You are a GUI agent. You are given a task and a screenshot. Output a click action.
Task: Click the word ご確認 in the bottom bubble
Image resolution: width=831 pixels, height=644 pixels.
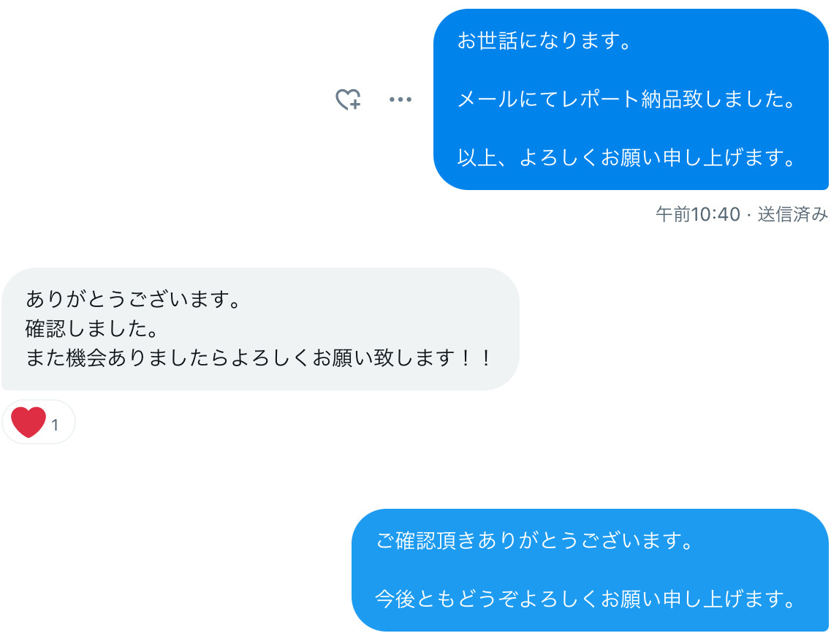pyautogui.click(x=406, y=541)
